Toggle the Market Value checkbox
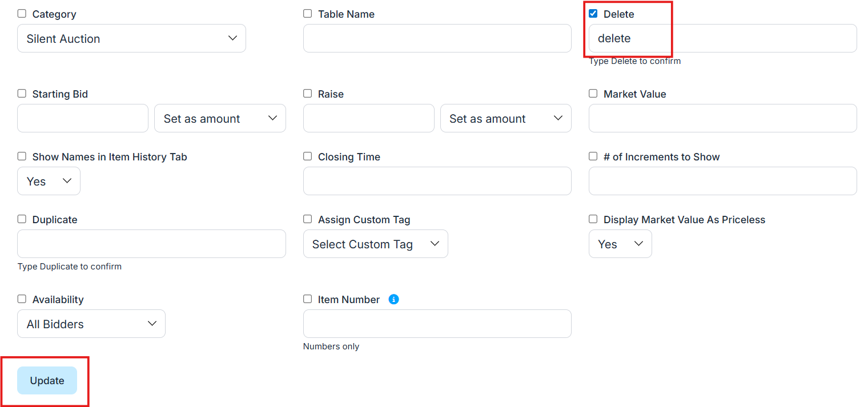Screen dimensions: 868x407 tap(593, 94)
